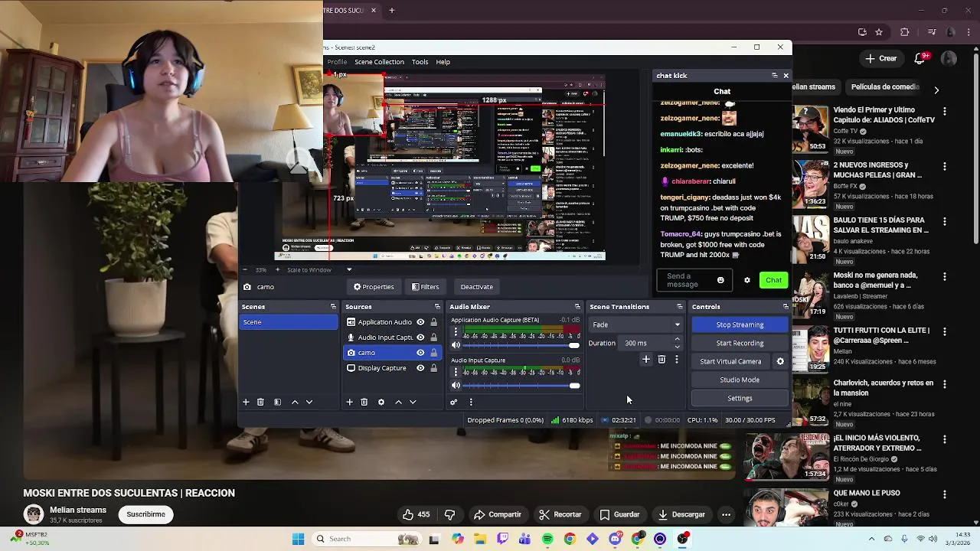Open transition properties three-dot menu

[x=677, y=360]
